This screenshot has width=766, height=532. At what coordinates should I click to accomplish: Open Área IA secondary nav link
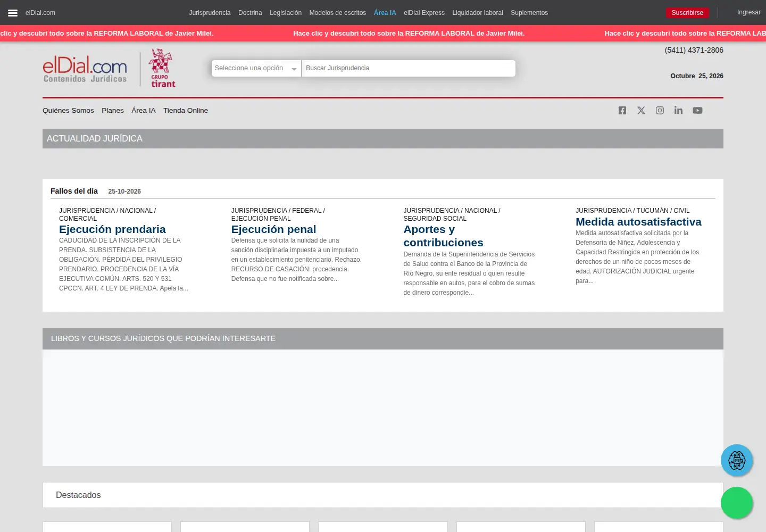click(x=144, y=110)
